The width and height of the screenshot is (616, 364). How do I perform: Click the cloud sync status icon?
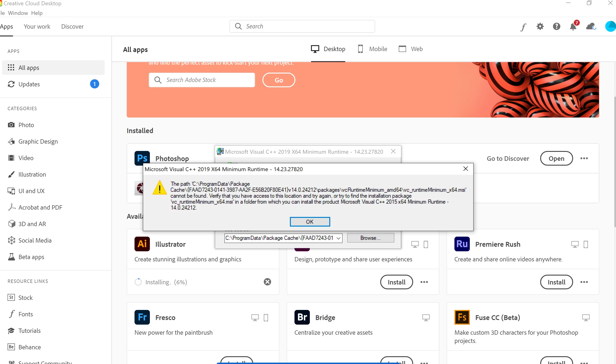[591, 26]
